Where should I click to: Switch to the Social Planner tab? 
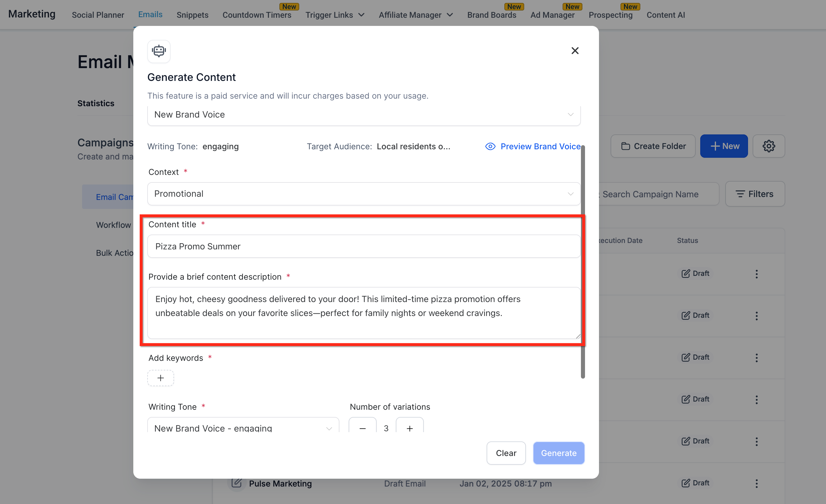(98, 15)
